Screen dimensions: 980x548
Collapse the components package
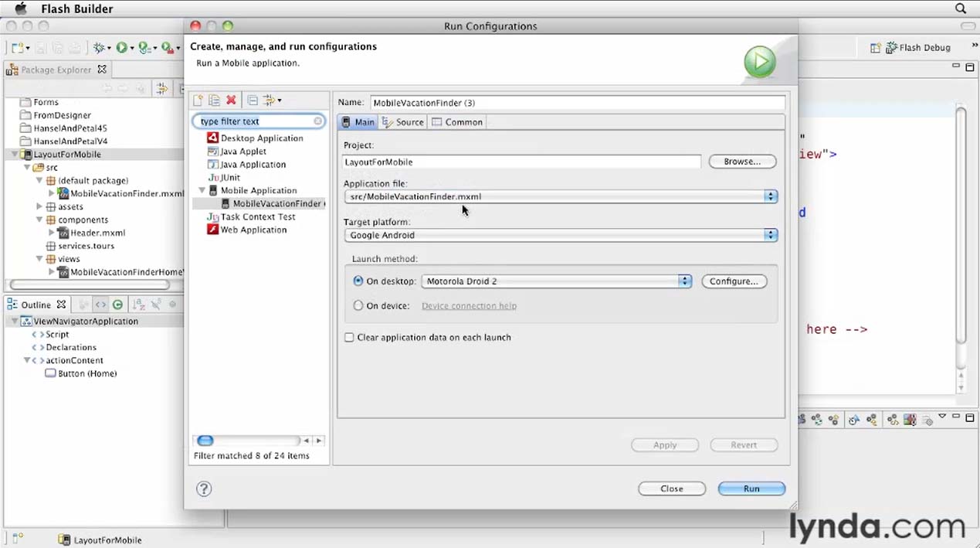39,220
